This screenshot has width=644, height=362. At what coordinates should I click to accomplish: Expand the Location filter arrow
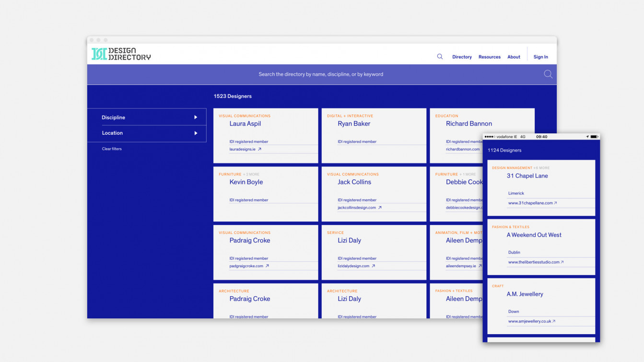pos(196,133)
